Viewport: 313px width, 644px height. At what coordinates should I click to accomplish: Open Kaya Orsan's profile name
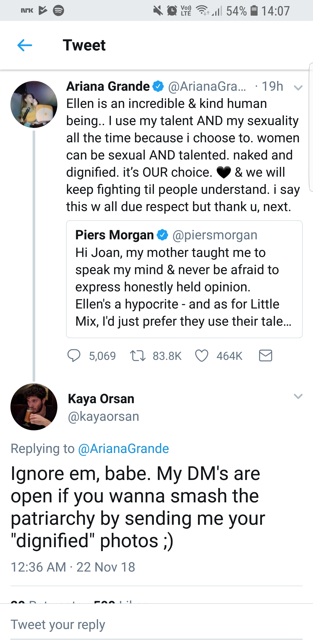tap(101, 399)
